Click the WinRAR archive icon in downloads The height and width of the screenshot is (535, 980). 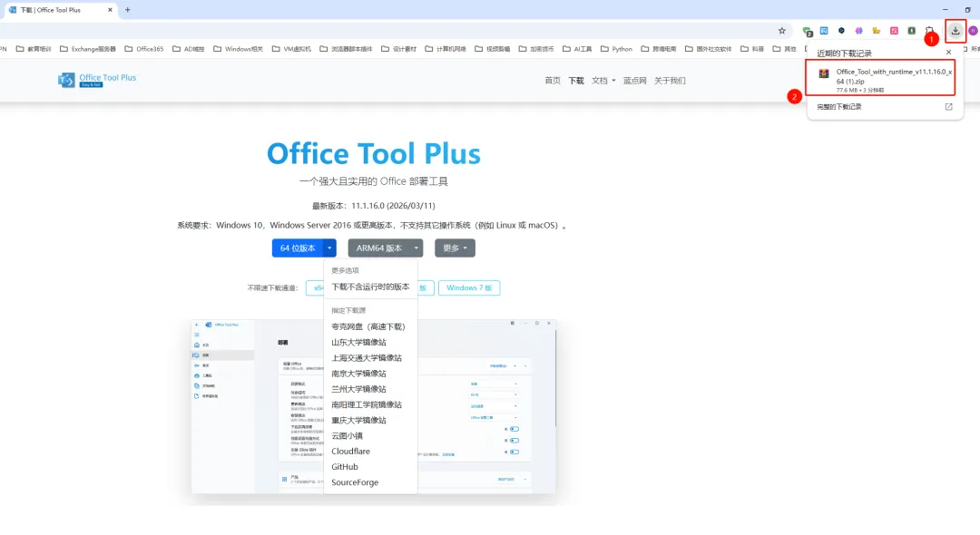click(x=824, y=73)
